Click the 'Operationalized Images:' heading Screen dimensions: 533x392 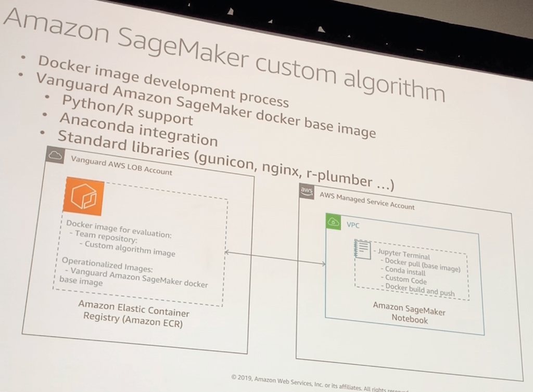107,265
